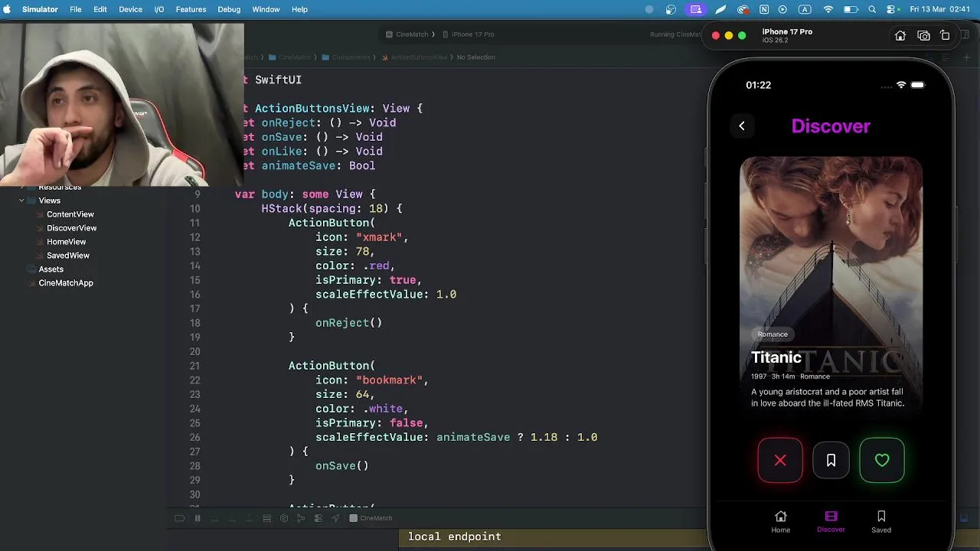This screenshot has height=551, width=980.
Task: Open the Edit menu
Action: [100, 9]
